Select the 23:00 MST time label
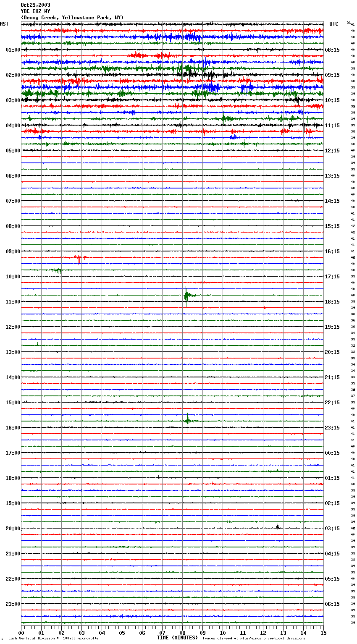This screenshot has width=357, height=644. (13, 604)
